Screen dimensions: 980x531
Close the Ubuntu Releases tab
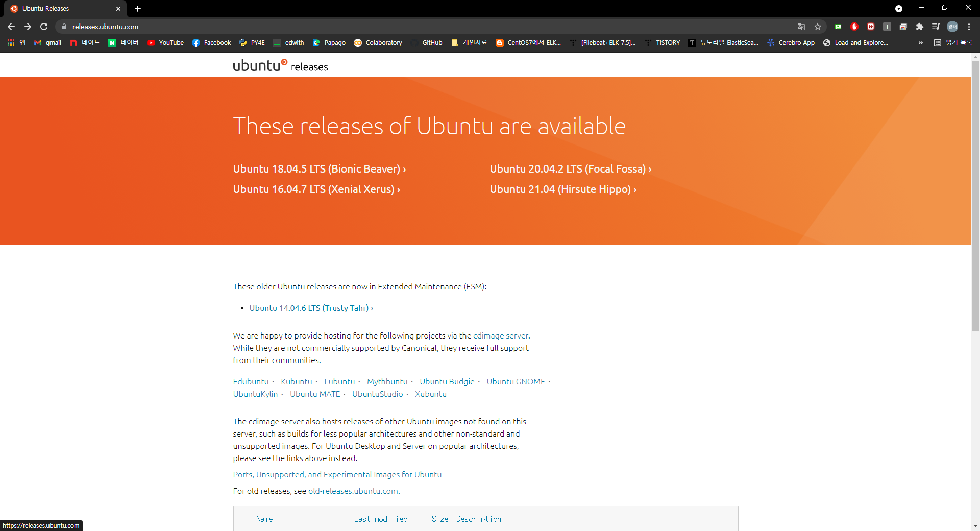pyautogui.click(x=118, y=9)
